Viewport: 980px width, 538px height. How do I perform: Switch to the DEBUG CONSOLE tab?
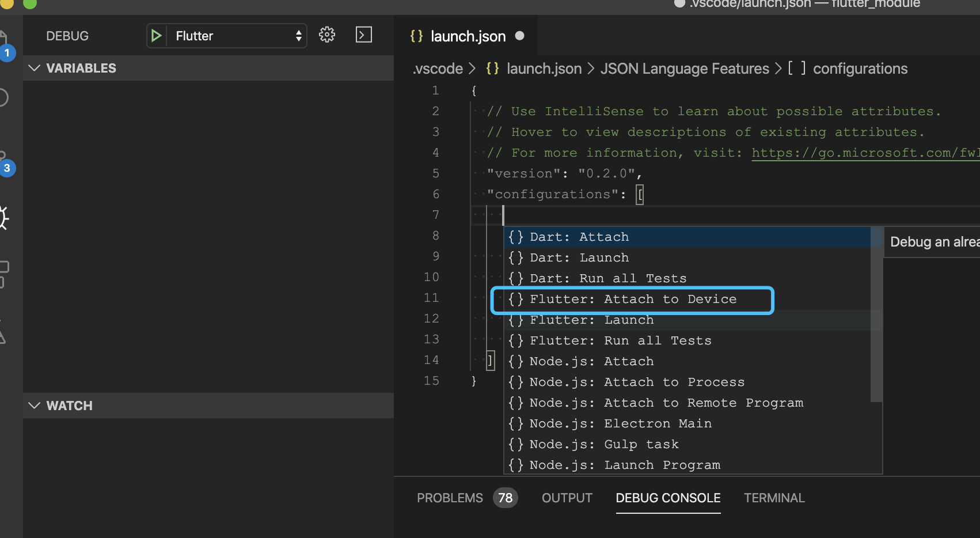click(668, 498)
